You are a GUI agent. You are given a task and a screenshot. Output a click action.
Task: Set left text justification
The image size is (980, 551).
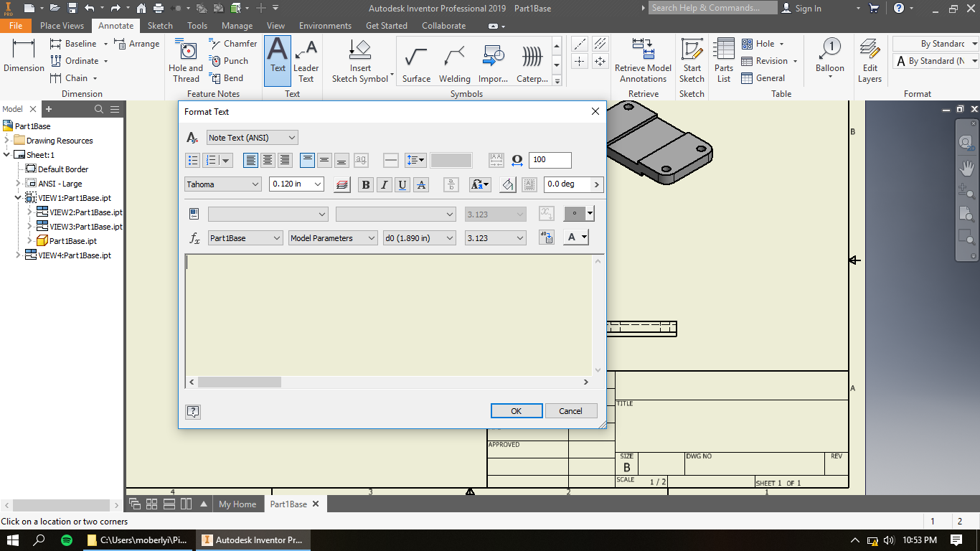click(x=251, y=160)
